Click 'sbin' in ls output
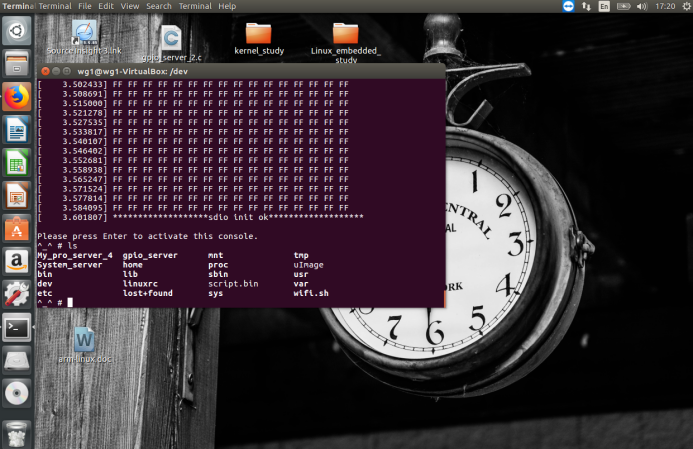Screen dimensions: 693x449 tap(218, 274)
